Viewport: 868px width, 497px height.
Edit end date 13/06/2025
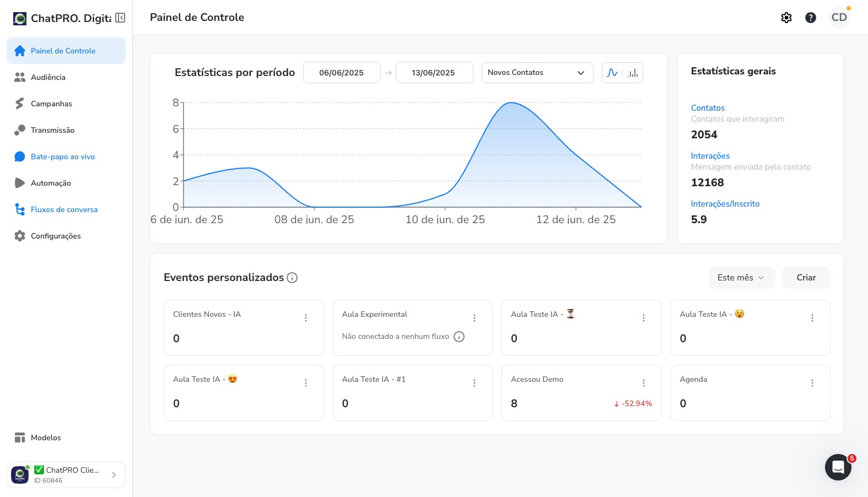click(x=434, y=73)
